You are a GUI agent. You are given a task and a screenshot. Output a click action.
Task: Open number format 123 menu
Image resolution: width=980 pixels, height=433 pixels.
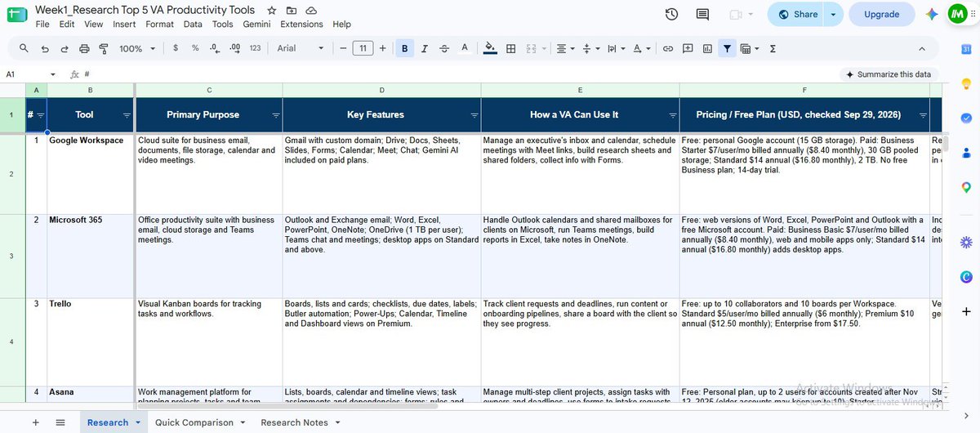(x=255, y=49)
